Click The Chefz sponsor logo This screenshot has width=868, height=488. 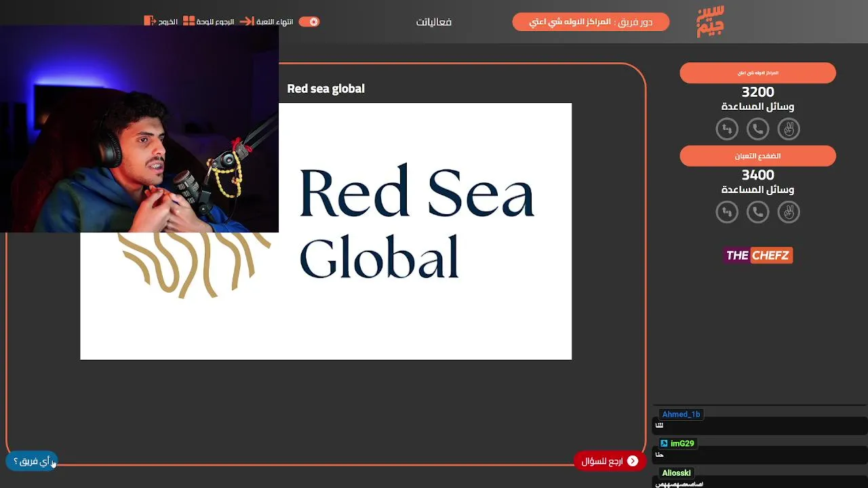click(757, 256)
